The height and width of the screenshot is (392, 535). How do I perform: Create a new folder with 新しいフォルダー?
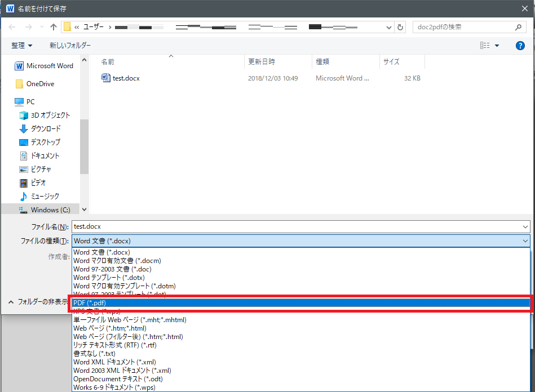tap(70, 45)
